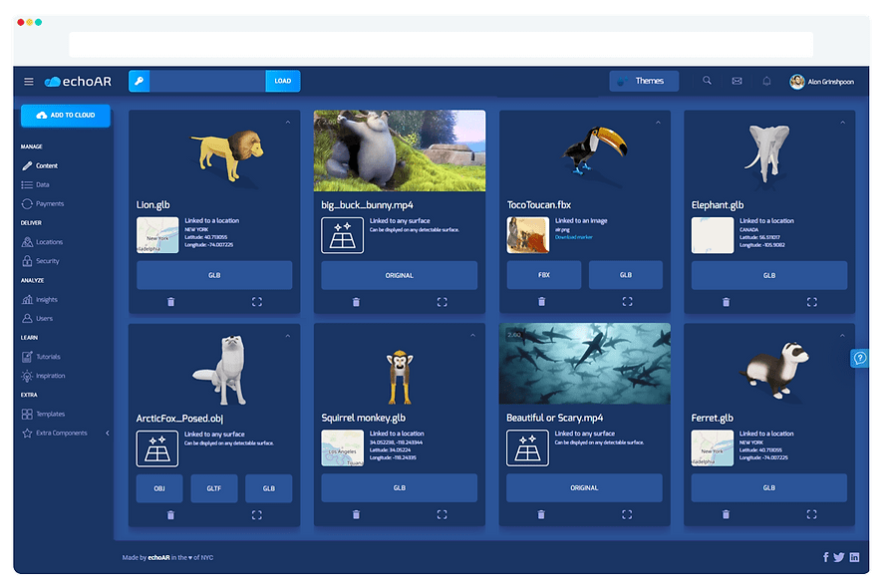The image size is (885, 588).
Task: Delete Ferret.glb using its trash icon
Action: 726,514
